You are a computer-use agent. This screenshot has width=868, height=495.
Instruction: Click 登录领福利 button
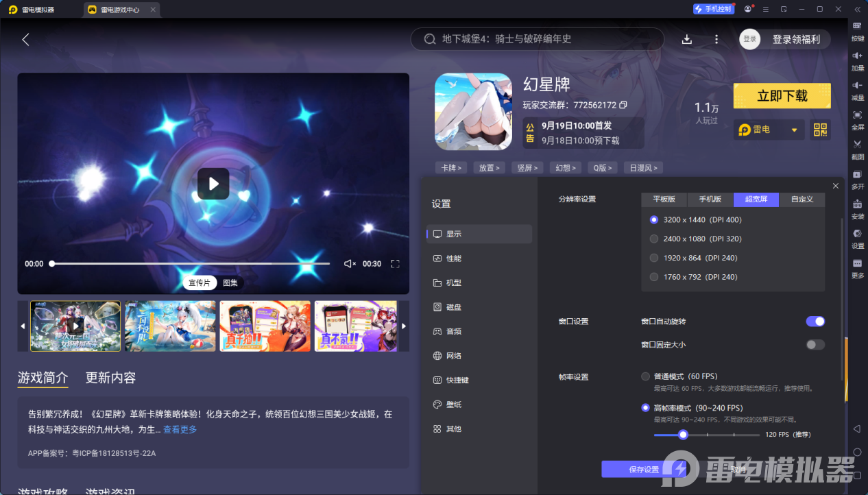pyautogui.click(x=796, y=39)
